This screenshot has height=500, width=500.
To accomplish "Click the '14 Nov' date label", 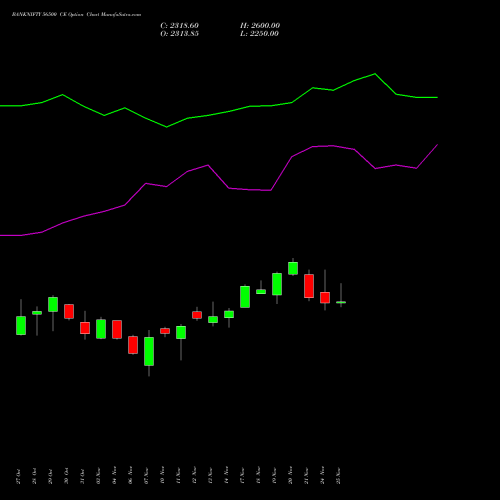I will pos(226,476).
